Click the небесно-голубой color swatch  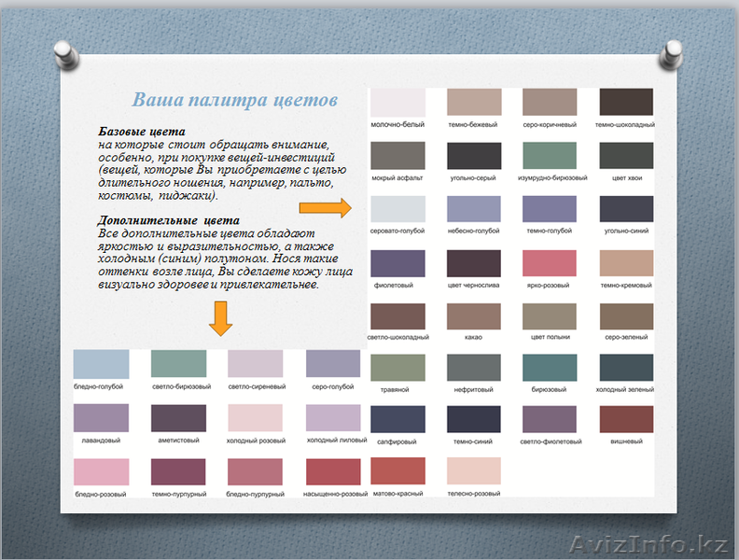pos(474,209)
